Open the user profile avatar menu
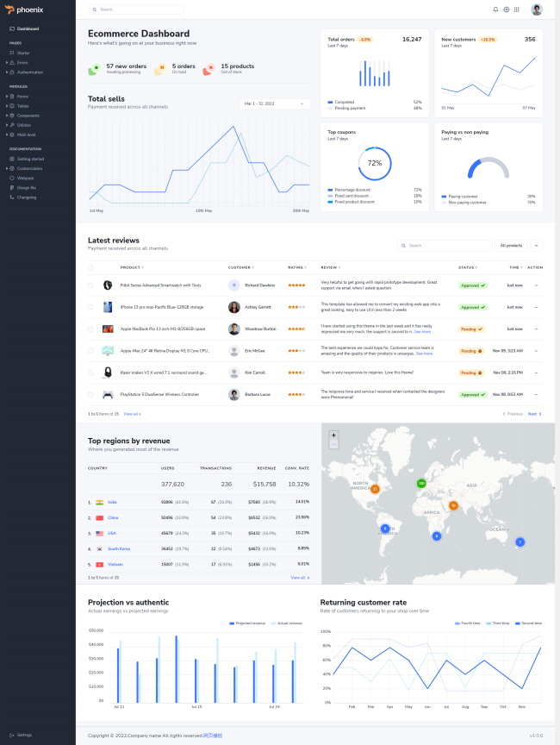 537,9
